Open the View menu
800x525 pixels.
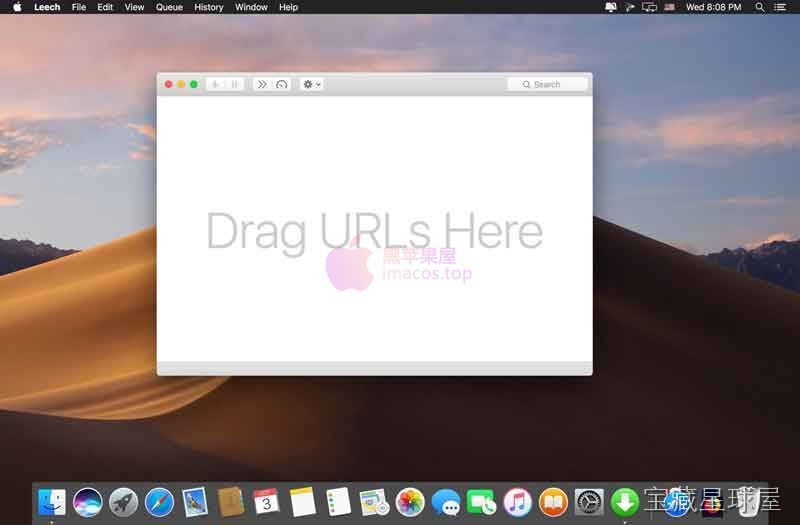tap(134, 7)
